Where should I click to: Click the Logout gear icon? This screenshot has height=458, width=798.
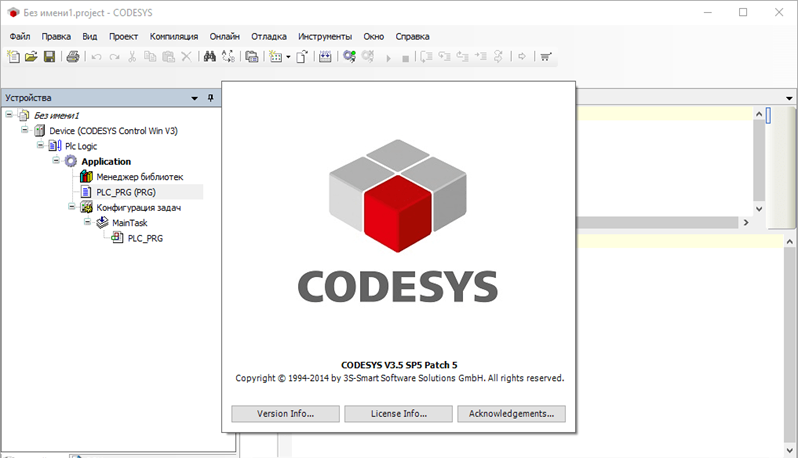(x=367, y=56)
